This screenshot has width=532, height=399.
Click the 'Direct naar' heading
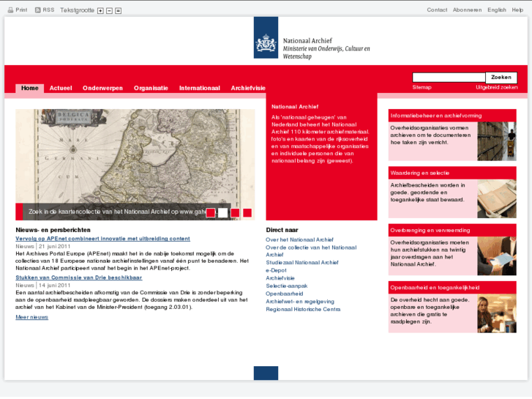(282, 230)
